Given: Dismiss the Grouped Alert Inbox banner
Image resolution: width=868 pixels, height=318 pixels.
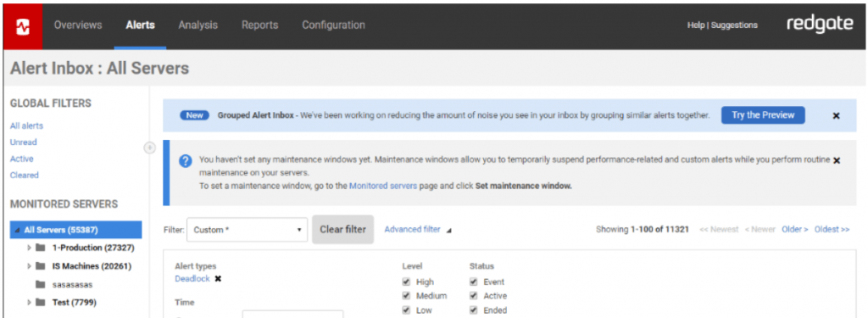Looking at the screenshot, I should [x=836, y=116].
